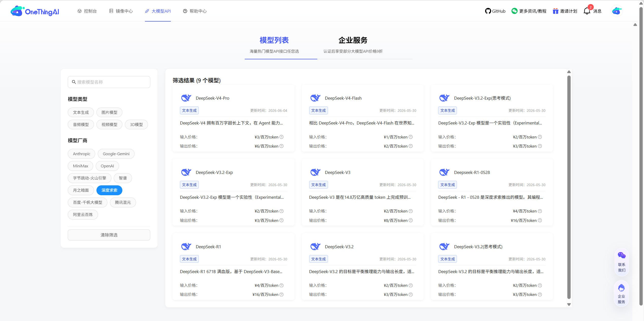
Task: Click the search magnifier icon
Action: [74, 82]
